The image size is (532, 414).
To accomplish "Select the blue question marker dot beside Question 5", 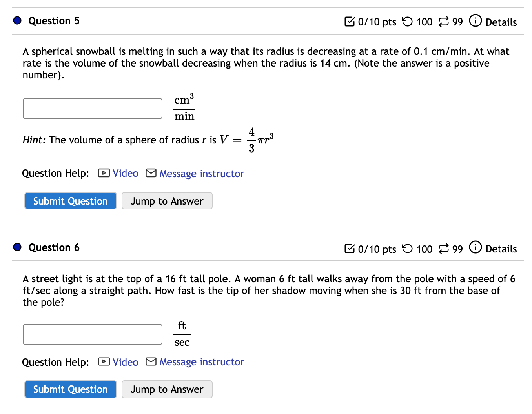I will click(17, 20).
